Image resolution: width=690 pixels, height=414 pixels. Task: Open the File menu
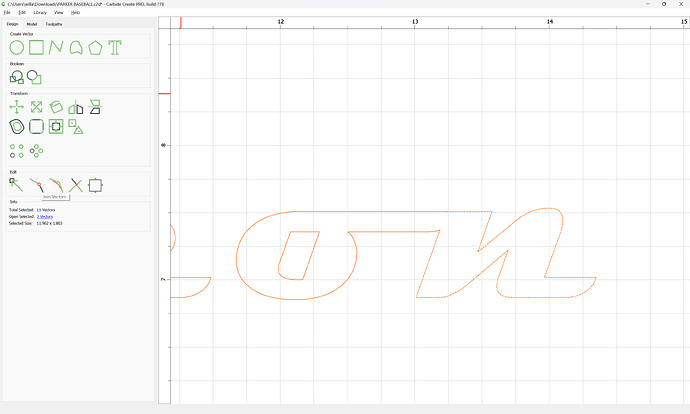7,12
